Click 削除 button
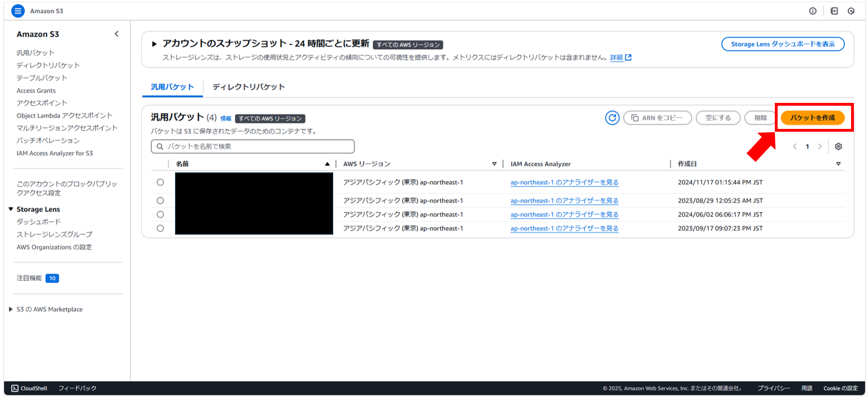This screenshot has width=868, height=398. [760, 118]
